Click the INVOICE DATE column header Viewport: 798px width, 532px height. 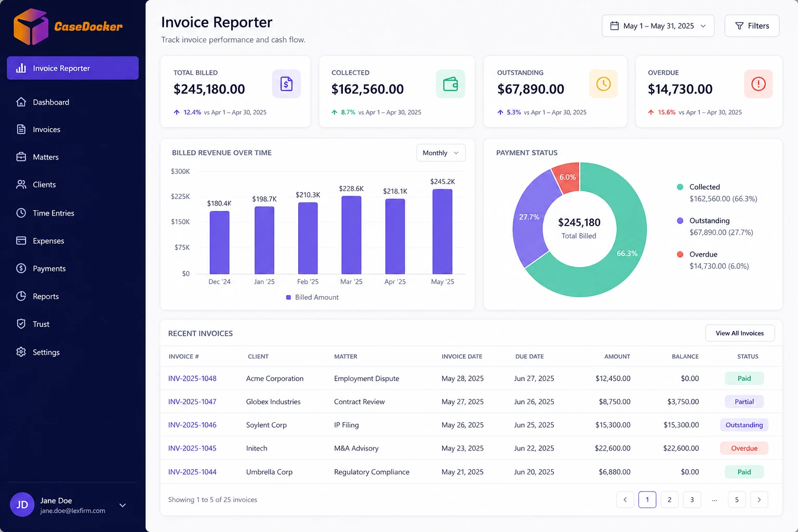tap(462, 356)
